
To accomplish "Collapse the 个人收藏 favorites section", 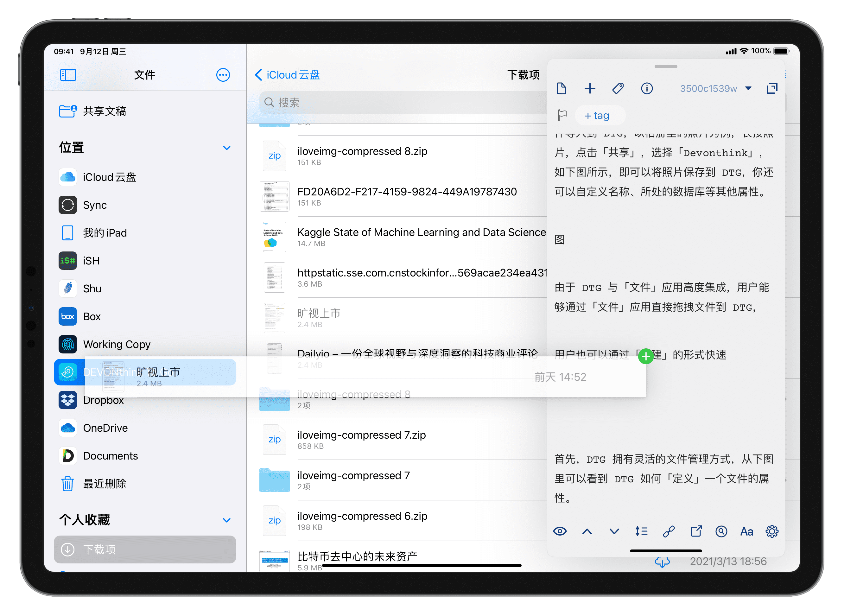I will click(226, 520).
